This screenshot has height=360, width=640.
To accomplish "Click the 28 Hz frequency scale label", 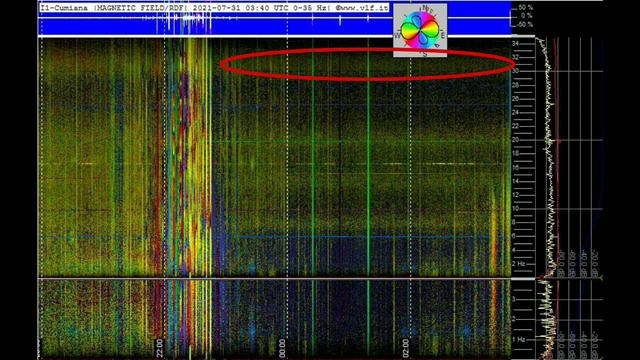I will click(515, 85).
